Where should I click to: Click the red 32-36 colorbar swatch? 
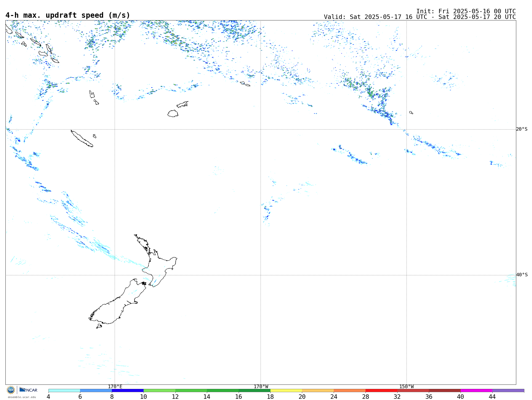point(413,391)
